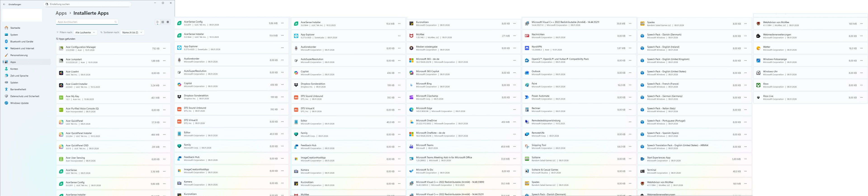Click the Windows-Uhr clock app icon
Image resolution: width=868 pixels, height=196 pixels.
[758, 73]
